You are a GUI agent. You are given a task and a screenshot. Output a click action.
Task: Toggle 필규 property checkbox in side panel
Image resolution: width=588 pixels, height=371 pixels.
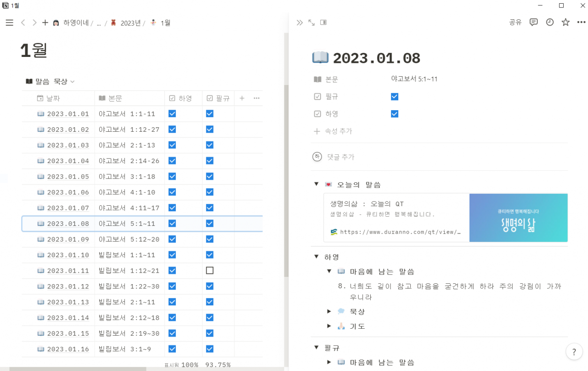click(x=395, y=96)
